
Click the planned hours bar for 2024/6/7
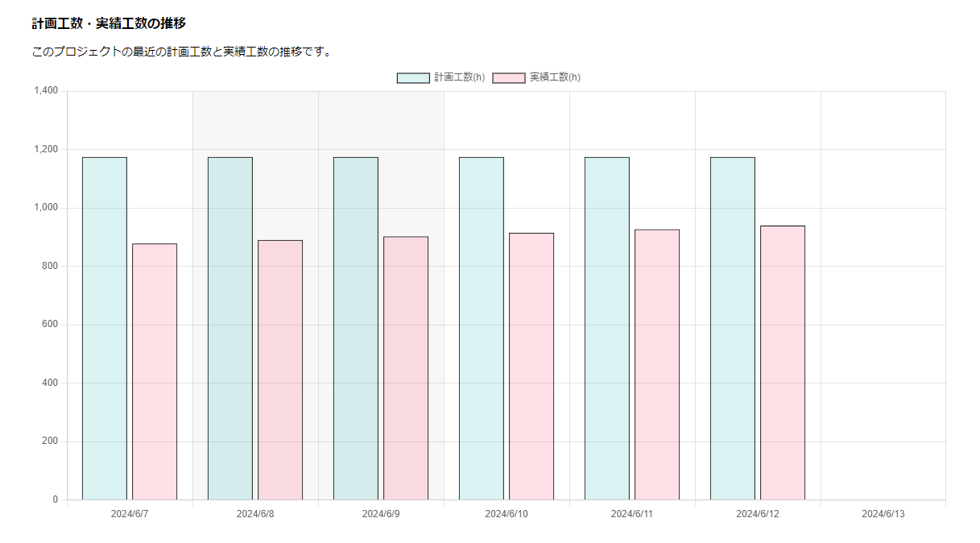point(105,329)
